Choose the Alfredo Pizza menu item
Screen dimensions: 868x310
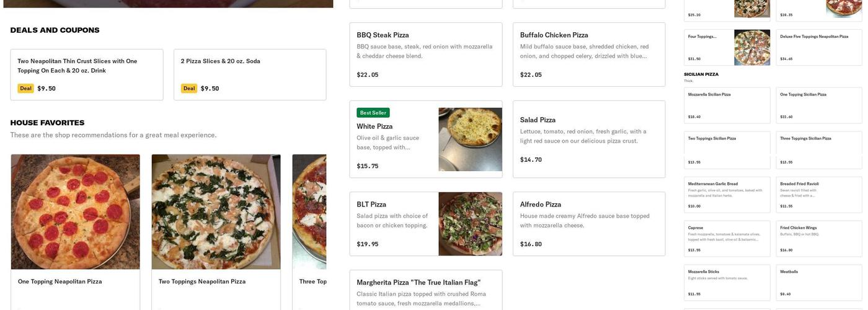click(x=588, y=224)
